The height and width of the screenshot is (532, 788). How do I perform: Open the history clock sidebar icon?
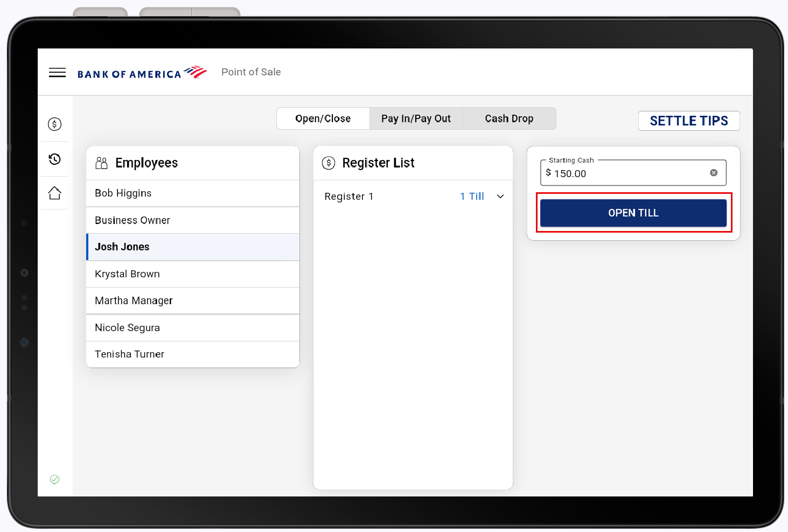[x=54, y=159]
